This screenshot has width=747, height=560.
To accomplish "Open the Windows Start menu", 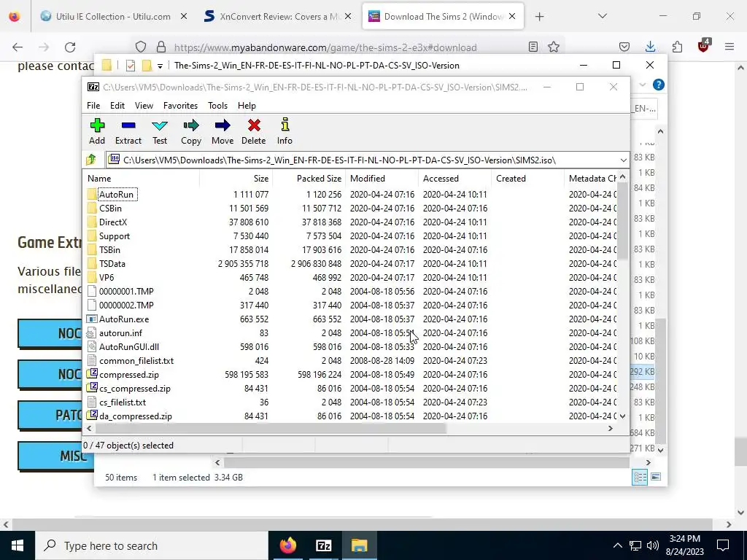I will point(18,545).
